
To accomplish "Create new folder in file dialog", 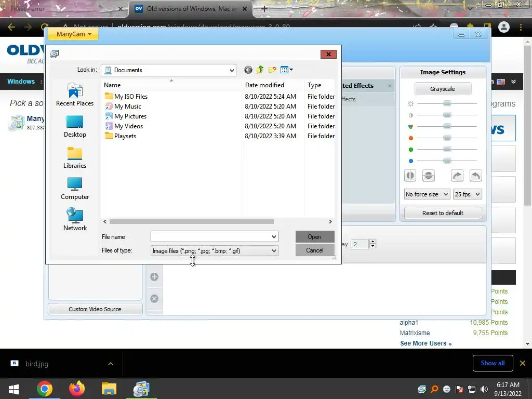I will 272,70.
